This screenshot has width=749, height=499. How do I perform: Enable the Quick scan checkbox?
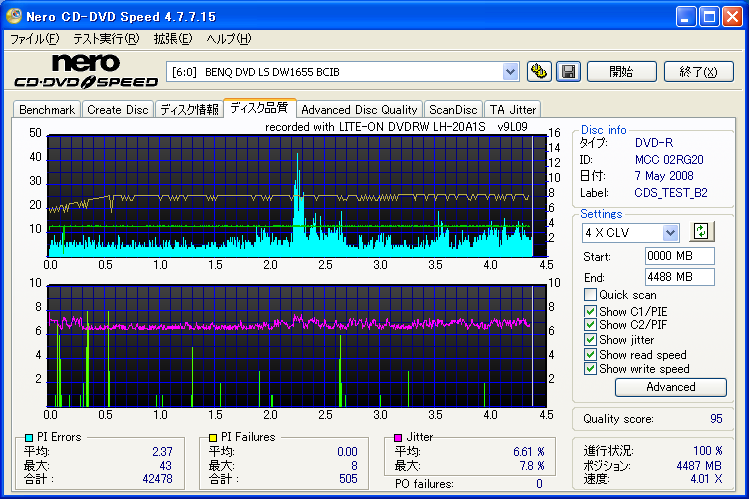tap(590, 295)
